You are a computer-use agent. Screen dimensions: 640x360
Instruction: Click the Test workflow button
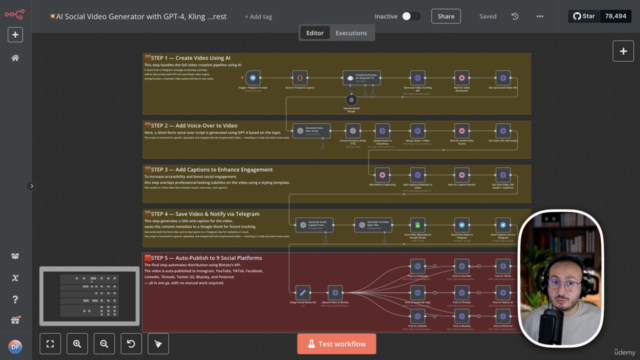pos(337,344)
